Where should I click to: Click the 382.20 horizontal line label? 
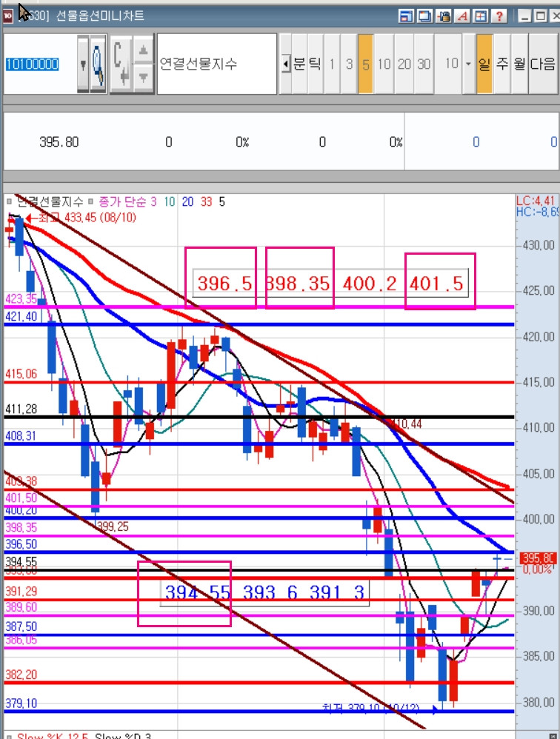tap(21, 675)
